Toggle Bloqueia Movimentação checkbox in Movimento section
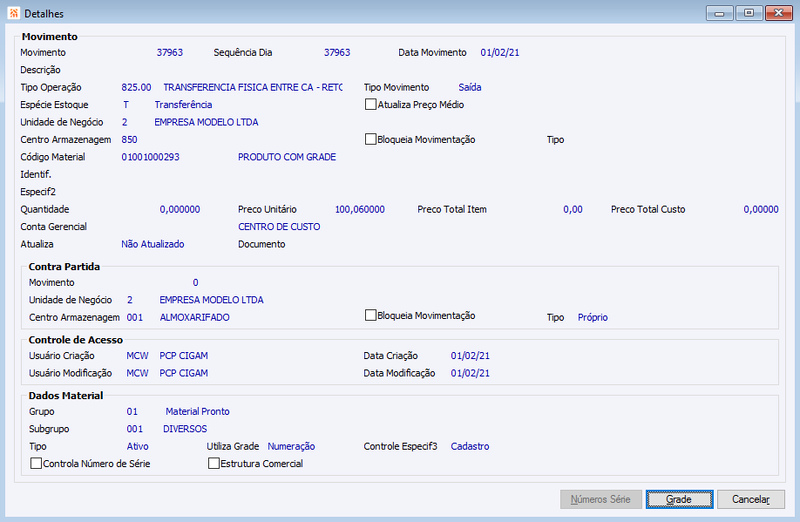 370,139
